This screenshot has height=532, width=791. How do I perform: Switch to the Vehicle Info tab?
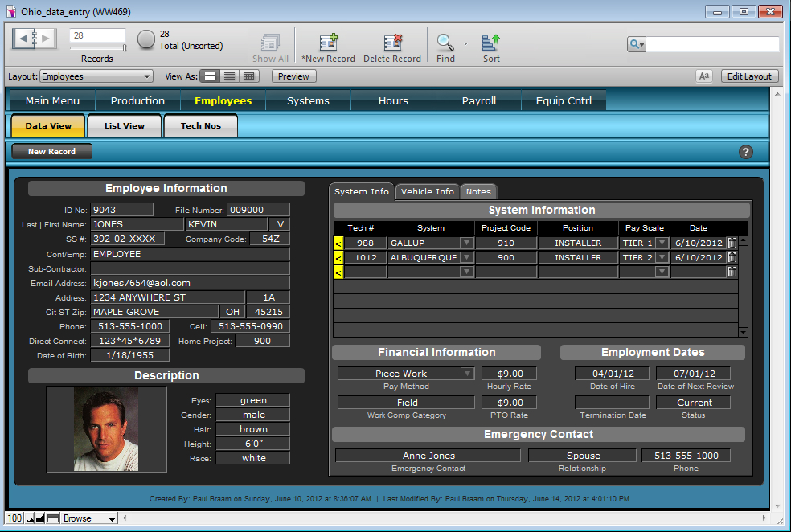coord(427,191)
